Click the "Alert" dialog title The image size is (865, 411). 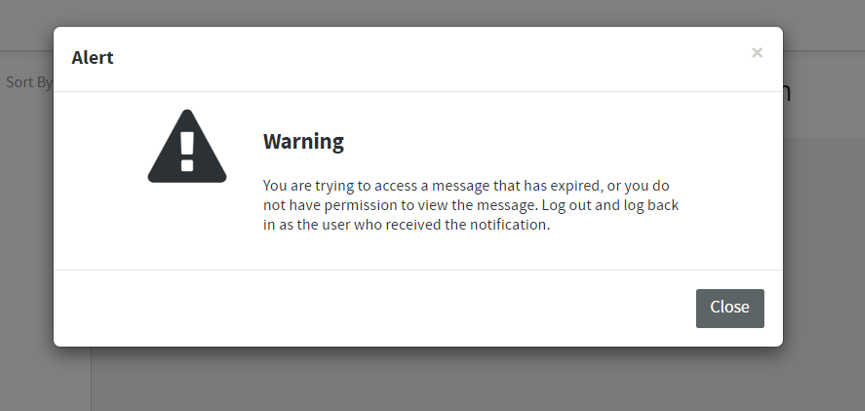tap(92, 58)
